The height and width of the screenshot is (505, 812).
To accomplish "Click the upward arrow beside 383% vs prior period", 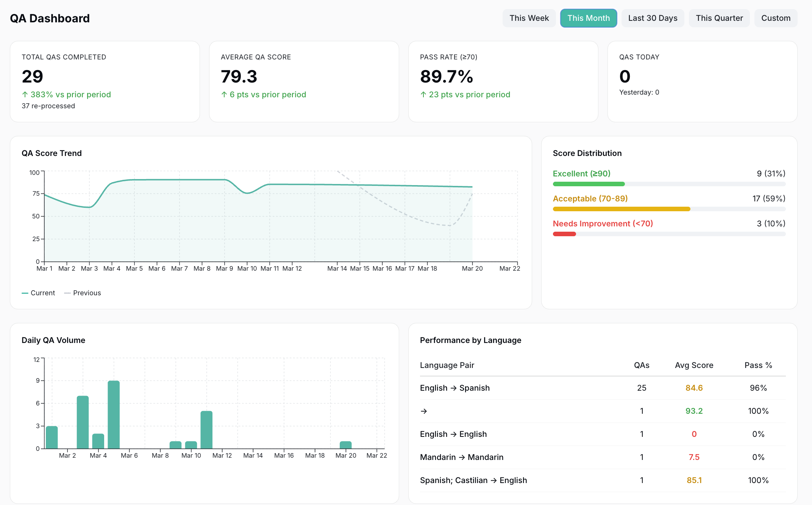I will coord(25,94).
